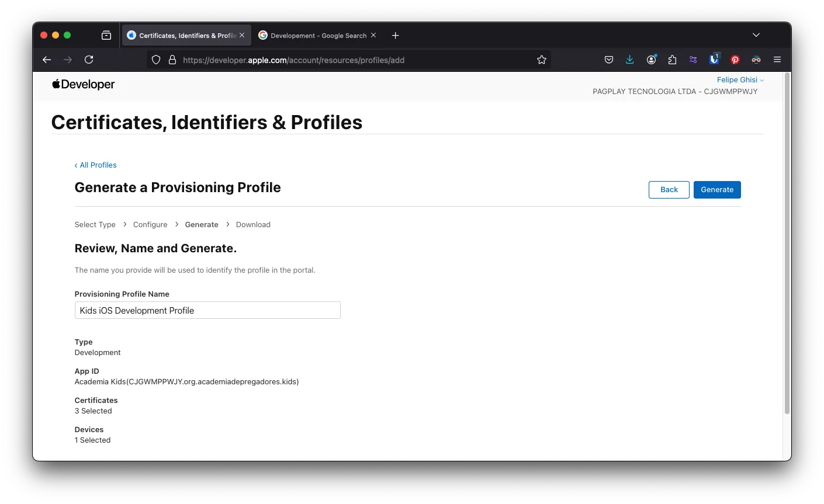The image size is (824, 504).
Task: Click PAGPLAY TECNOLOGIA LTDA team name
Action: 675,92
